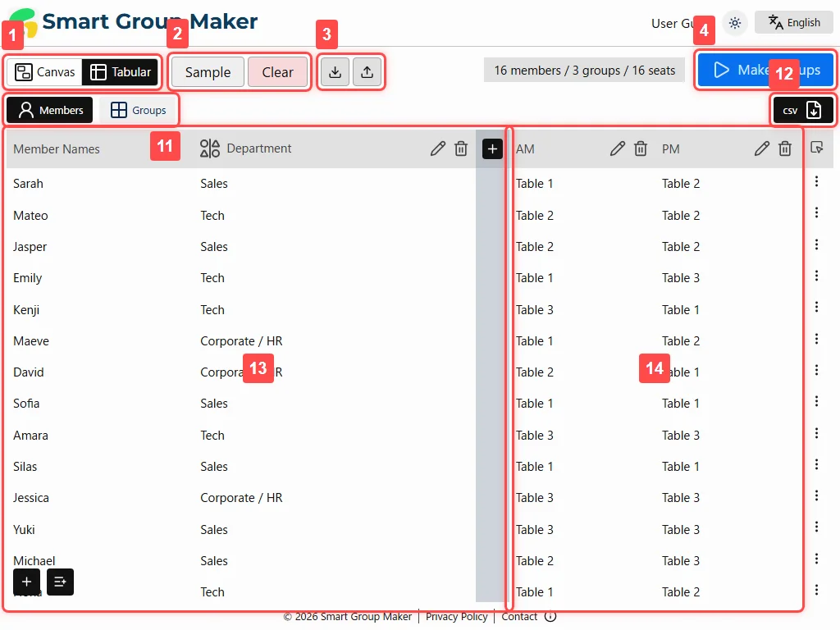Viewport: 840px width, 630px height.
Task: Select member name cell Mateo
Action: coord(30,216)
